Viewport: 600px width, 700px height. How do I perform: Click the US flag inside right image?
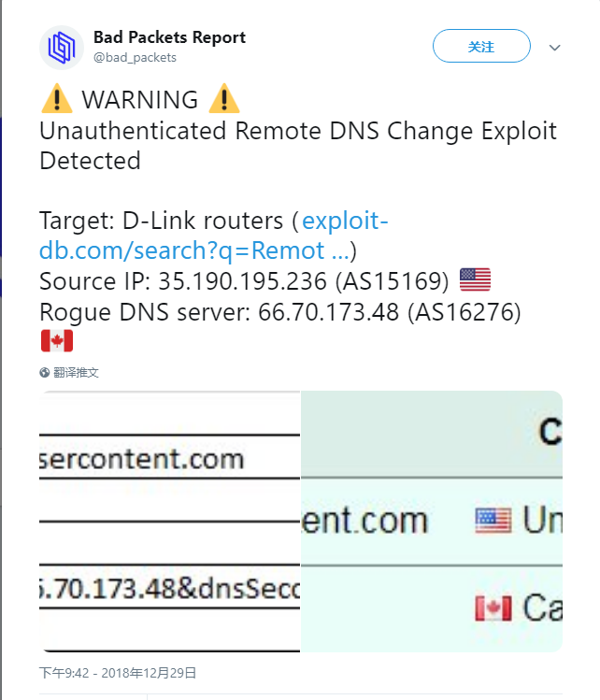(493, 521)
